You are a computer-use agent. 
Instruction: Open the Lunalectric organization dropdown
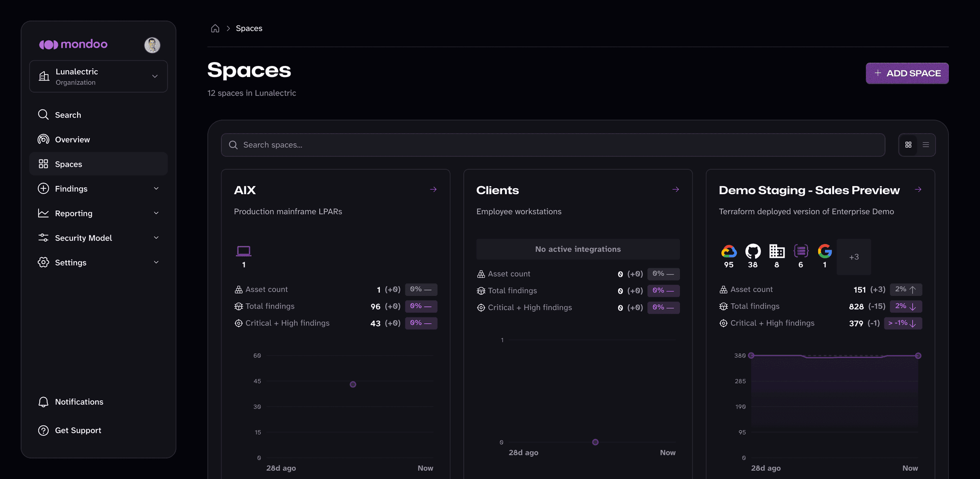tap(99, 76)
